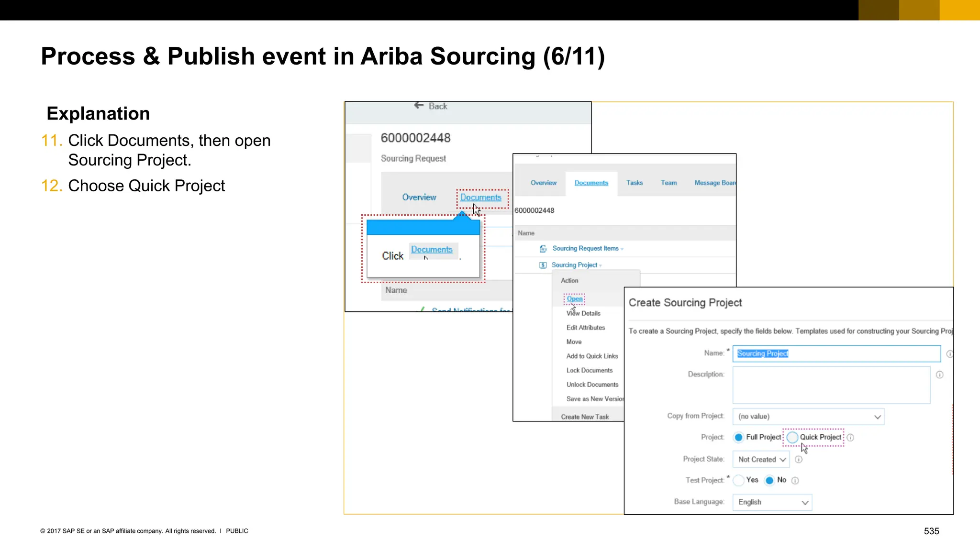Click the info icon beside Project State
This screenshot has height=551, width=980.
(x=798, y=459)
